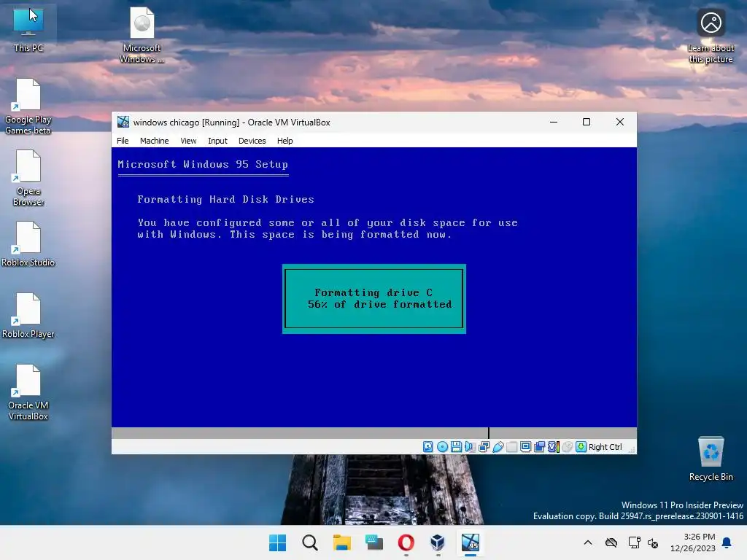This screenshot has height=560, width=747.
Task: Click Learn about this picture icon
Action: pos(711,35)
